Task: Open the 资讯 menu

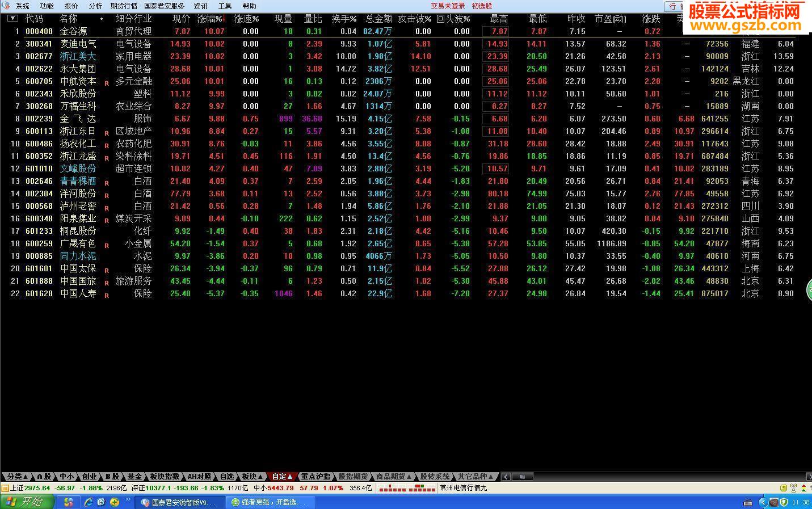Action: tap(200, 6)
